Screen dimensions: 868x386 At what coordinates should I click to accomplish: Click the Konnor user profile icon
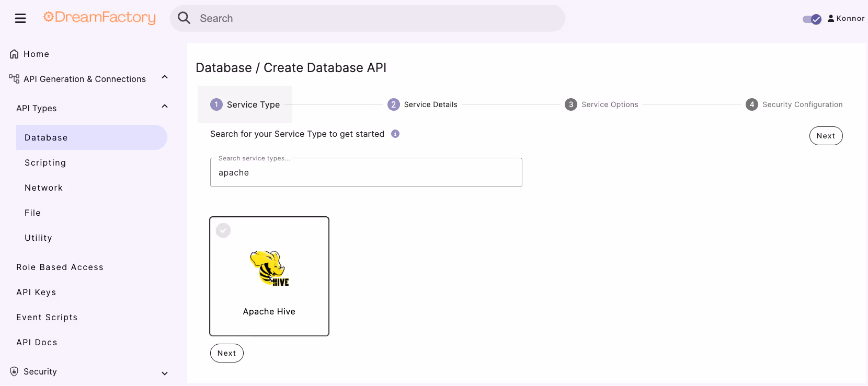click(x=831, y=18)
